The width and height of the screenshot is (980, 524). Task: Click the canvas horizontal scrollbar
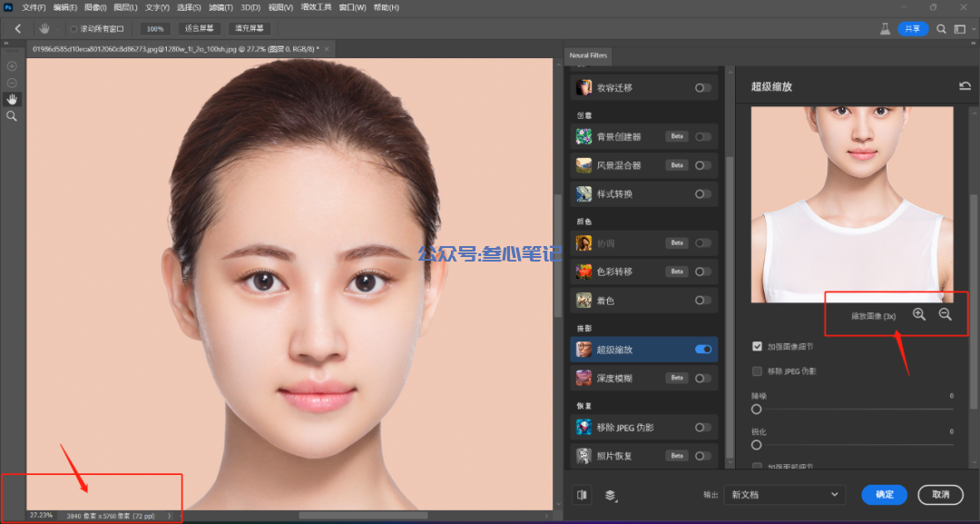pos(364,516)
